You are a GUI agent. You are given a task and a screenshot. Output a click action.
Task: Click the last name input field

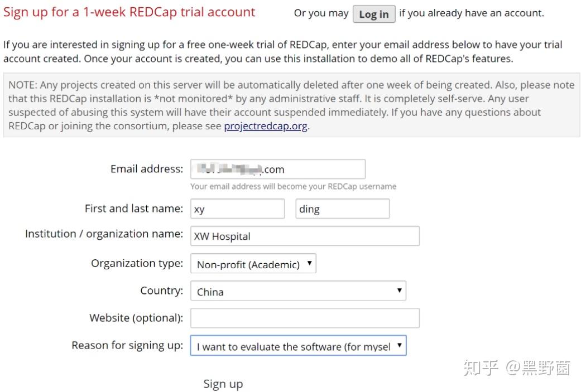pyautogui.click(x=342, y=209)
